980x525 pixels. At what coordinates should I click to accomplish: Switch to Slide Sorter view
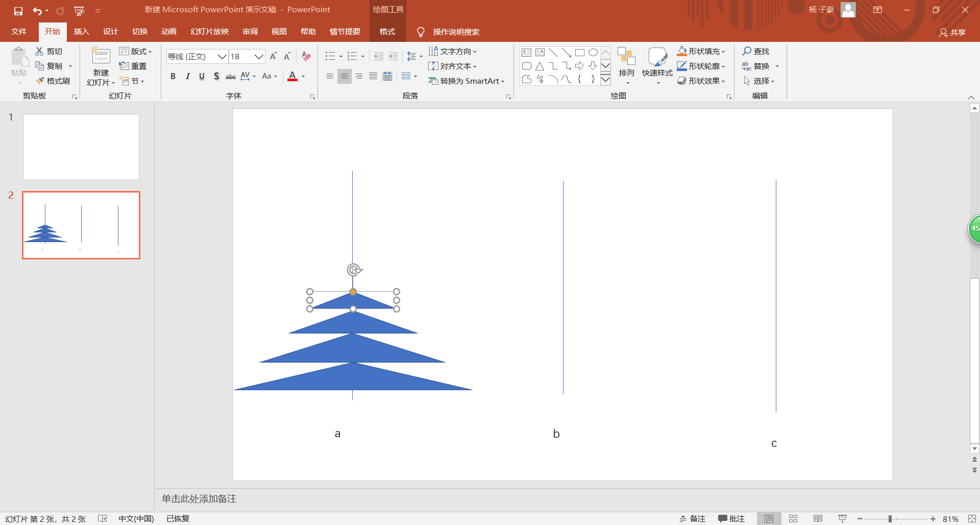793,519
